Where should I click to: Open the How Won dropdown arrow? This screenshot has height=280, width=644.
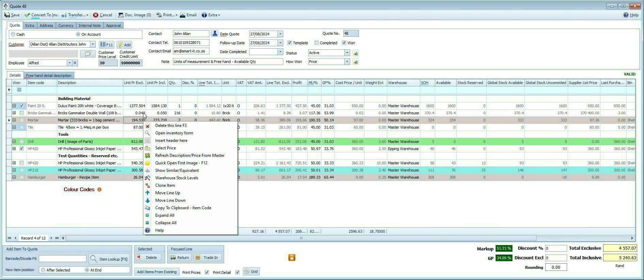pyautogui.click(x=347, y=62)
